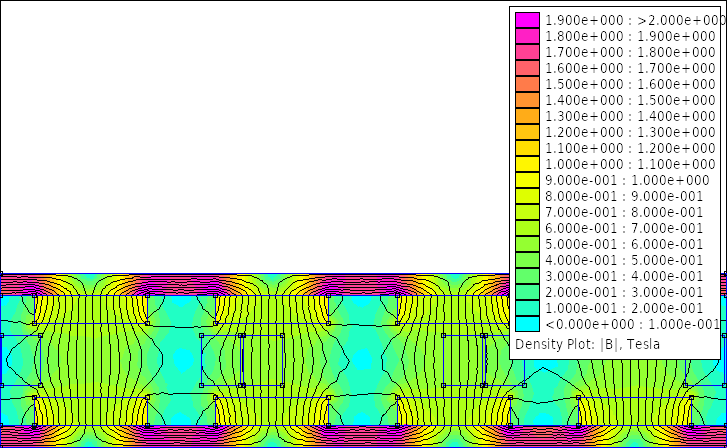This screenshot has height=448, width=727.
Task: Click the '2.000e-001 : 3.000e-001' range text
Action: pyautogui.click(x=624, y=292)
